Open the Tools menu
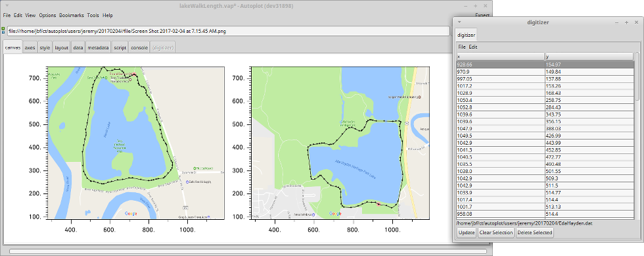This screenshot has width=644, height=256. pos(93,15)
